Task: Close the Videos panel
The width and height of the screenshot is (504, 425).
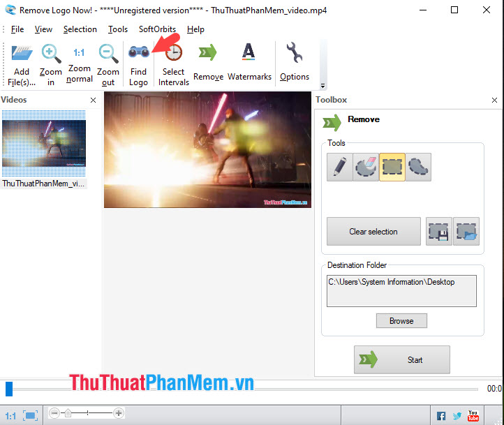Action: pyautogui.click(x=94, y=100)
